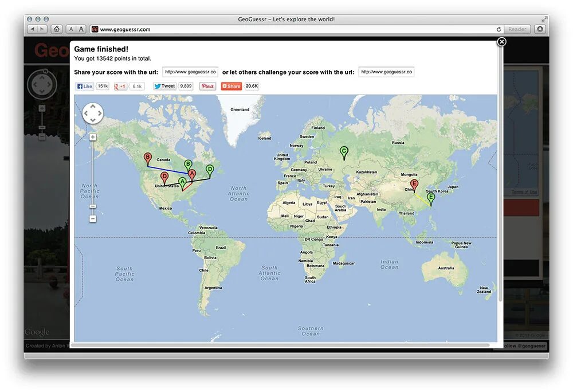Image resolution: width=573 pixels, height=392 pixels.
Task: Click the smaller text size A button
Action: point(71,29)
